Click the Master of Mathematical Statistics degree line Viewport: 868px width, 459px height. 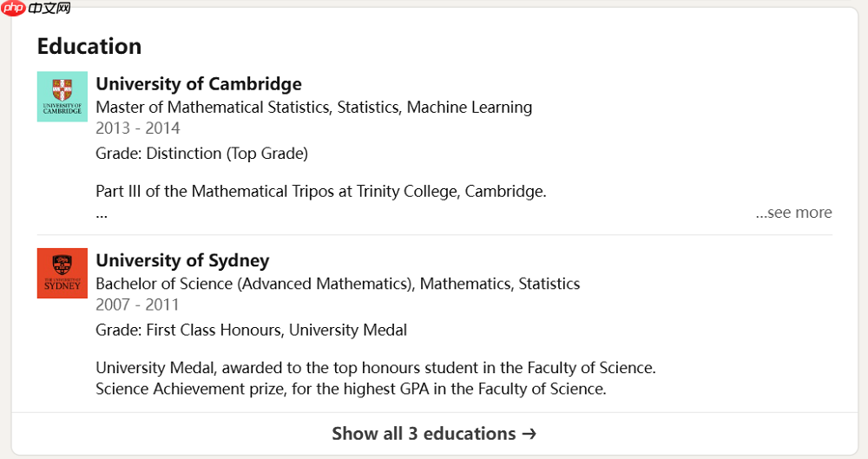pos(313,108)
